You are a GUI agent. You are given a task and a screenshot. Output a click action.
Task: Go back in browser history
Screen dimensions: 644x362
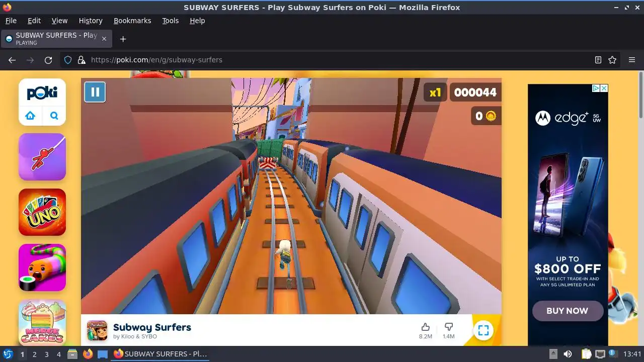click(x=12, y=60)
